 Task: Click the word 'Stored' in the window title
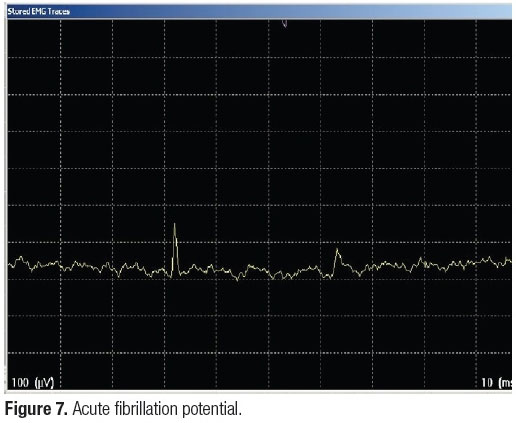17,12
